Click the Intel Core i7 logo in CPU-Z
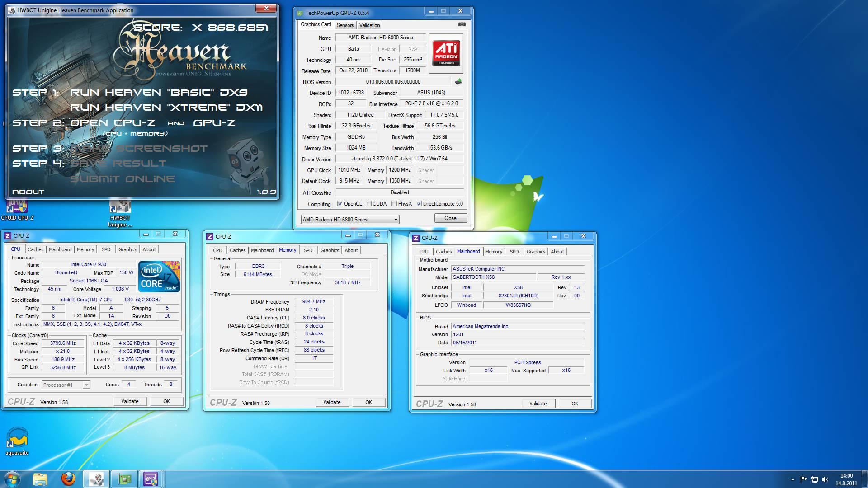 click(x=159, y=276)
